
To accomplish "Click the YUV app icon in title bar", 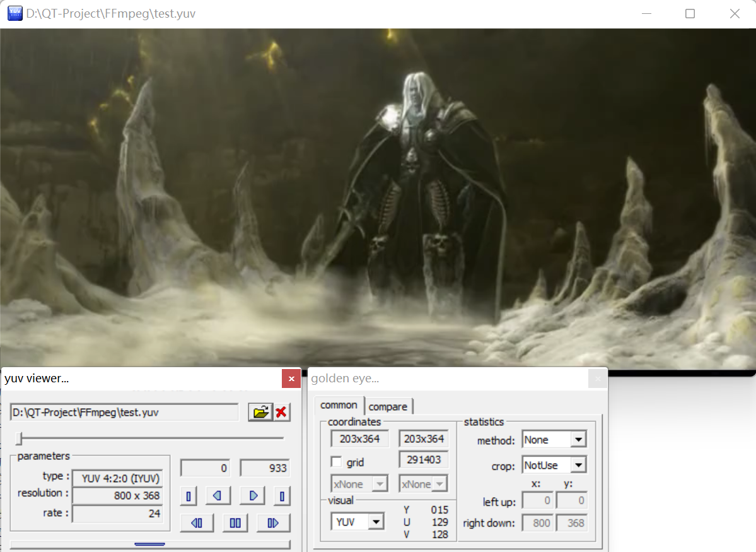I will (15, 13).
